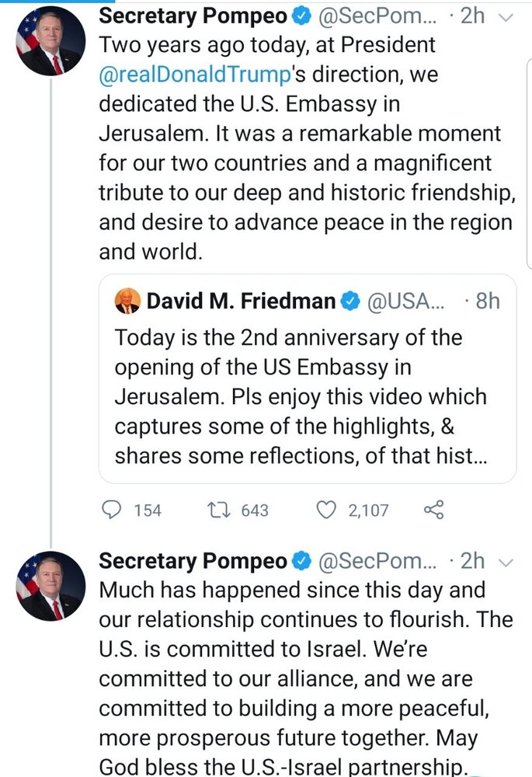
Task: Like the tweet with 2,107 likes
Action: click(x=326, y=510)
